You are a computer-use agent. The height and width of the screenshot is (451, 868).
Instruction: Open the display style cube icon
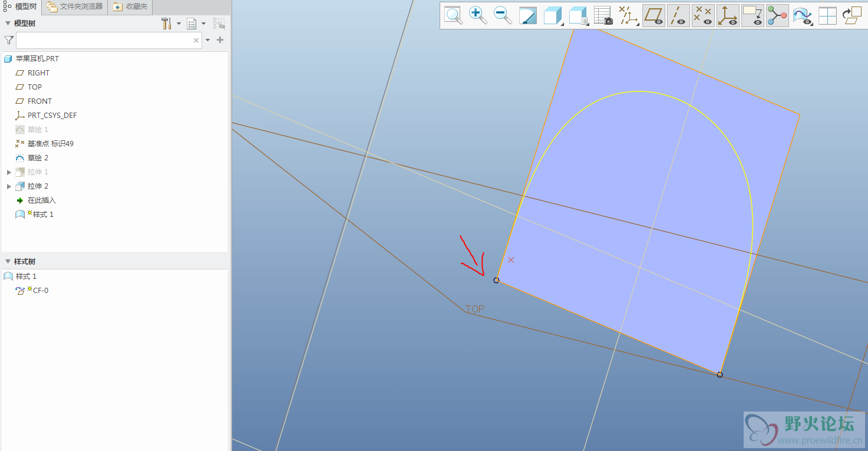553,15
